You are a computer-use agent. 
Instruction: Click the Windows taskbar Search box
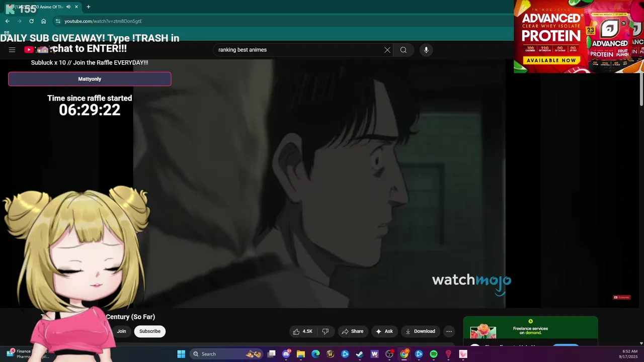226,354
